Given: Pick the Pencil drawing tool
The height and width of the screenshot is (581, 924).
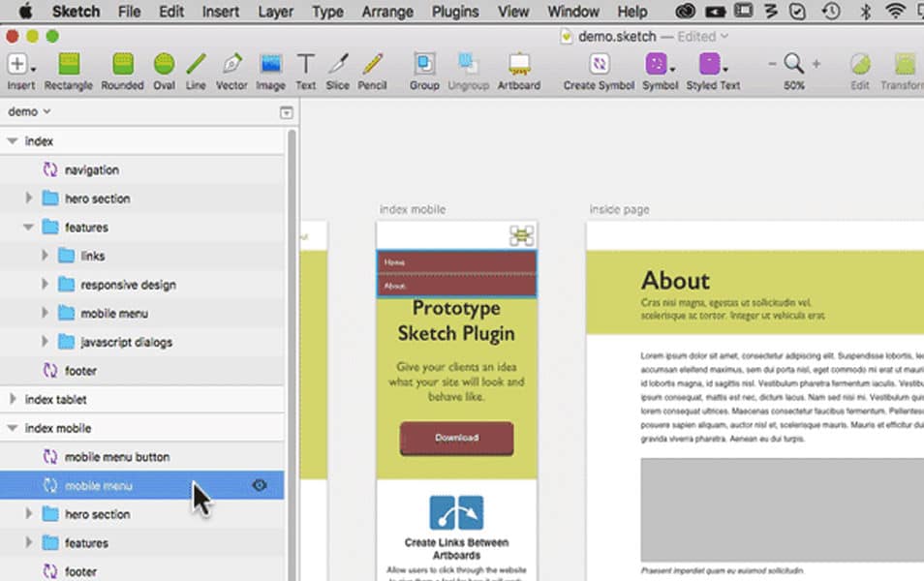Looking at the screenshot, I should (x=372, y=65).
